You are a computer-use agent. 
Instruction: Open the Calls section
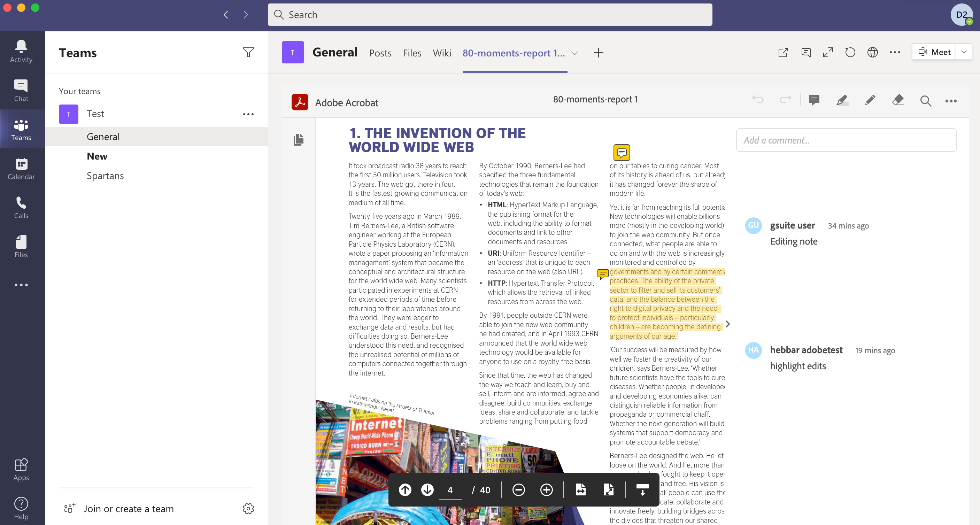21,207
